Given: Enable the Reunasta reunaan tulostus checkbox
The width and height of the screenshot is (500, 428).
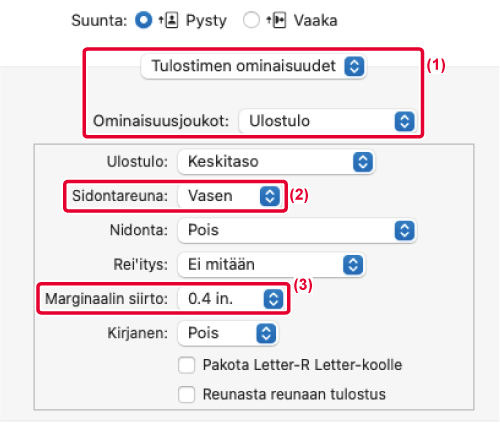Looking at the screenshot, I should click(186, 395).
